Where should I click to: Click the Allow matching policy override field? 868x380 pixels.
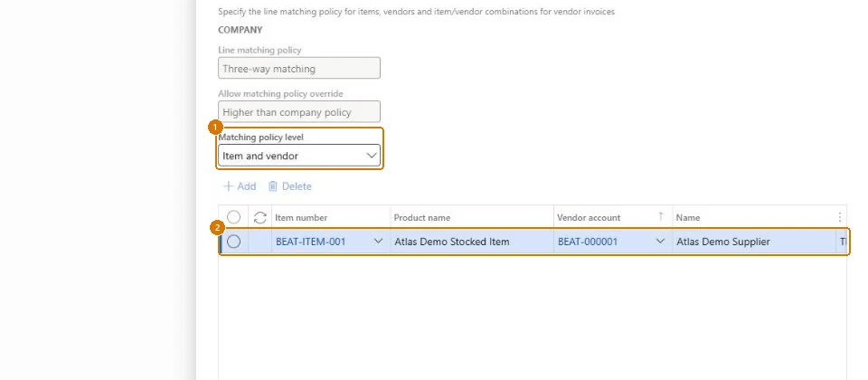(x=299, y=112)
